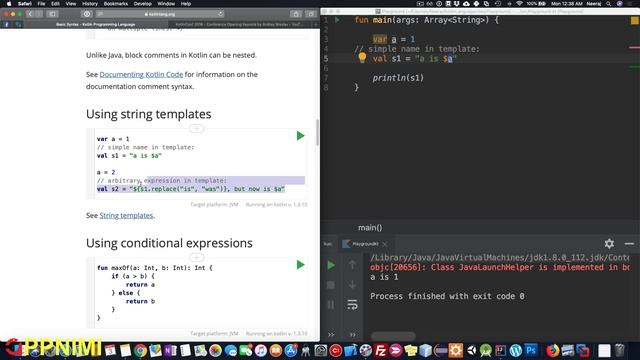Open the Safari menu

tap(24, 4)
